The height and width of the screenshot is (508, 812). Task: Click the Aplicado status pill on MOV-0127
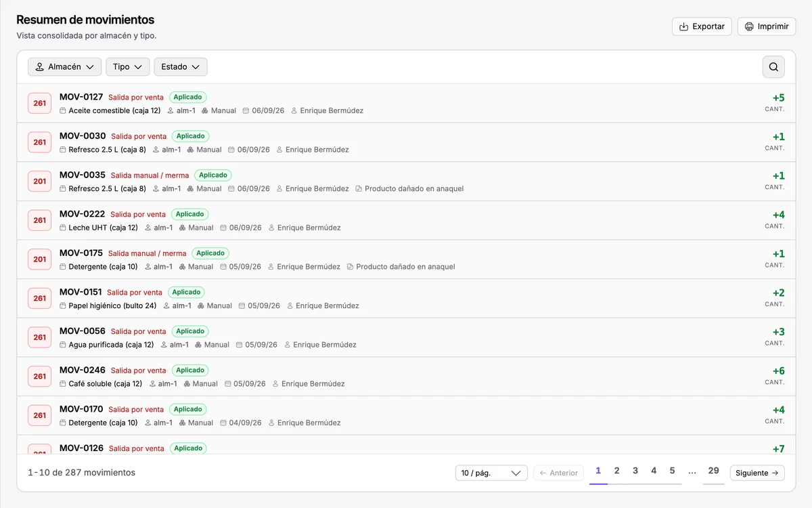pos(187,97)
